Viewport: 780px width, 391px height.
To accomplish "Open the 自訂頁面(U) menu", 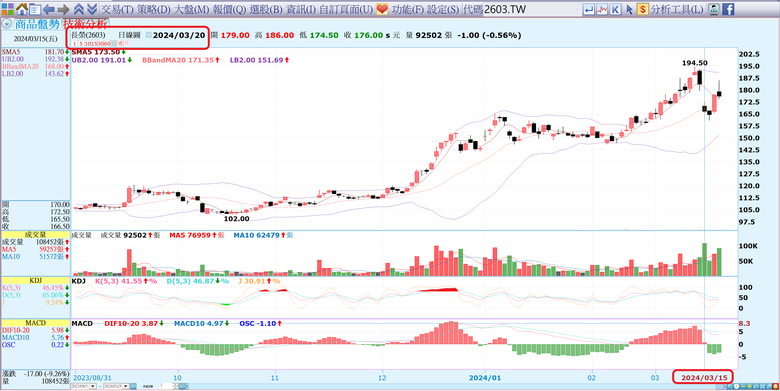I will (x=346, y=9).
